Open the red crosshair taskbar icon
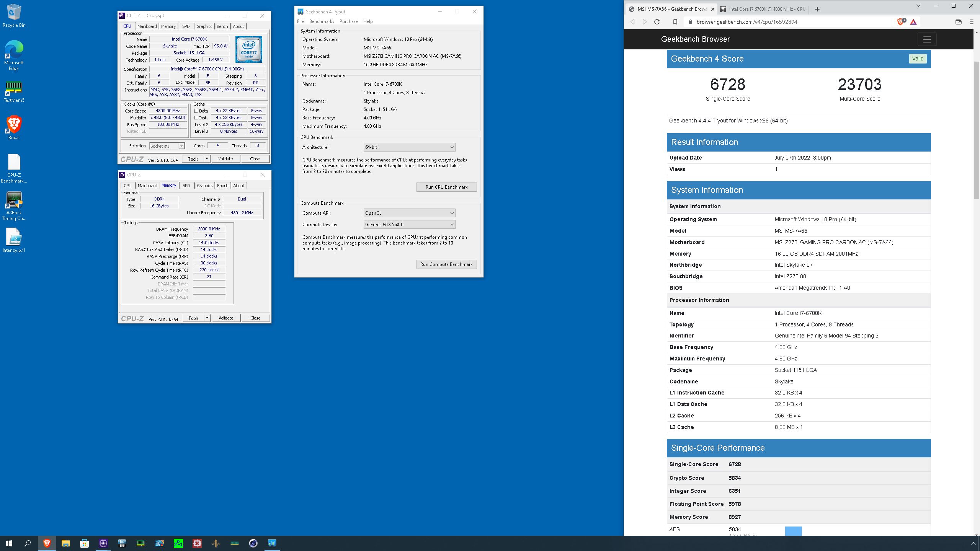Screen dimensions: 980x551 (197, 543)
